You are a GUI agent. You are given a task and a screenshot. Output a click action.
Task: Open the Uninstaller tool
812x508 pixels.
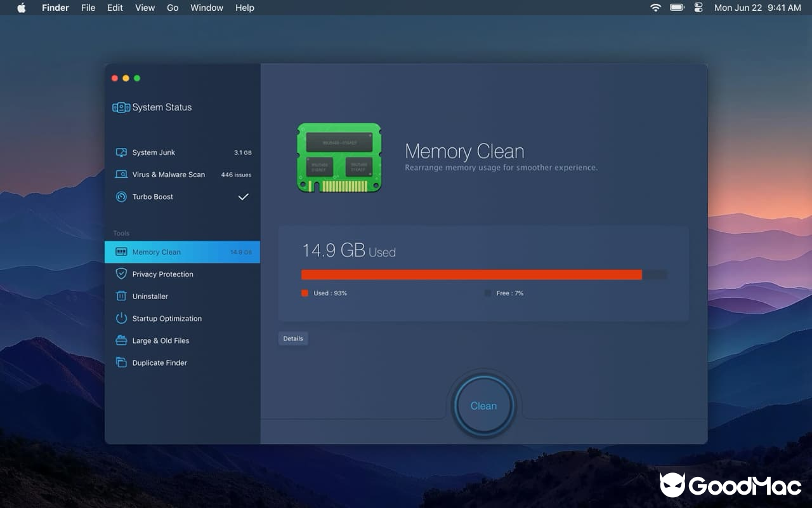point(183,297)
